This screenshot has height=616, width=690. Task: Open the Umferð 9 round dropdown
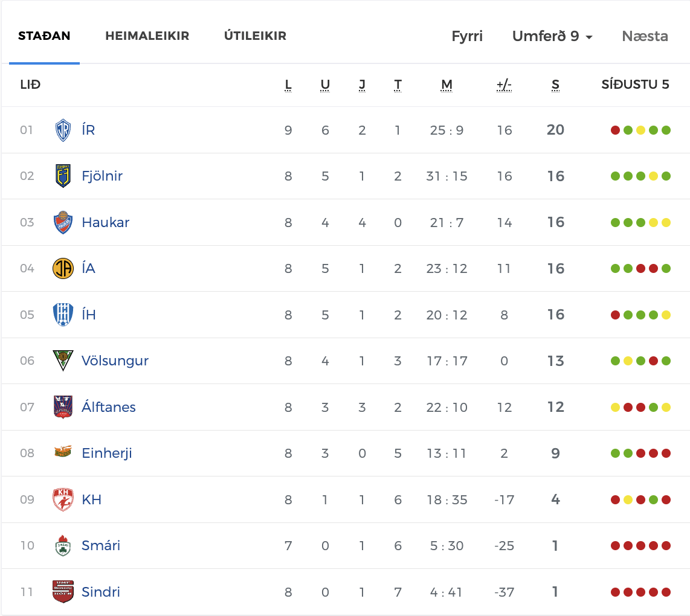pyautogui.click(x=552, y=36)
